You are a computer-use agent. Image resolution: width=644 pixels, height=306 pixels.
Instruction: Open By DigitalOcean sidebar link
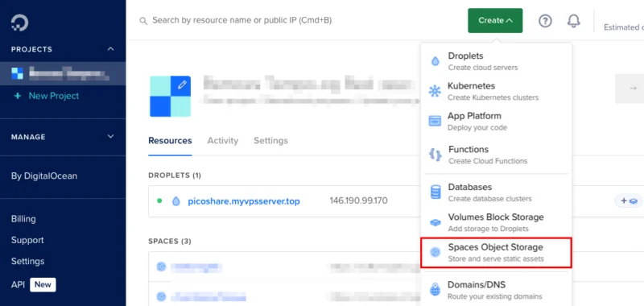[x=44, y=176]
